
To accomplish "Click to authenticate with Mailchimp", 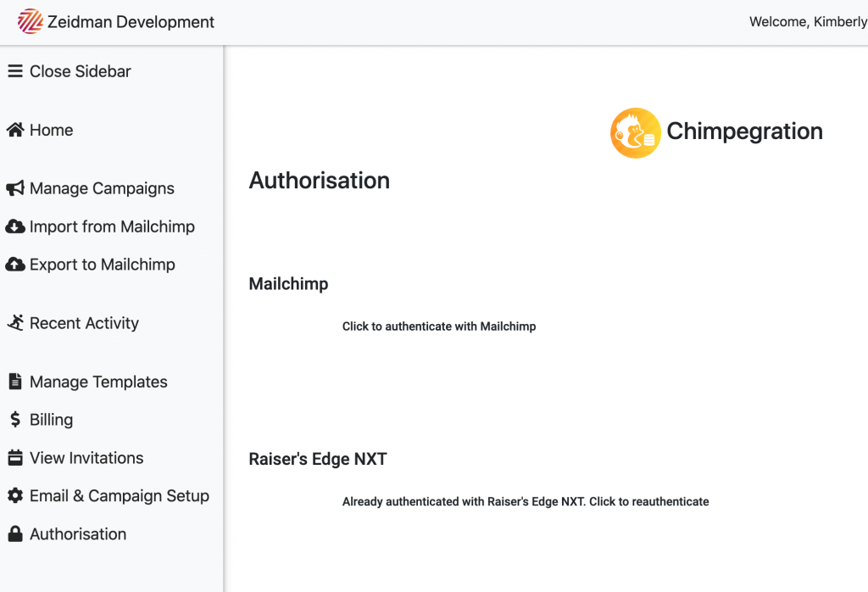I will coord(439,327).
